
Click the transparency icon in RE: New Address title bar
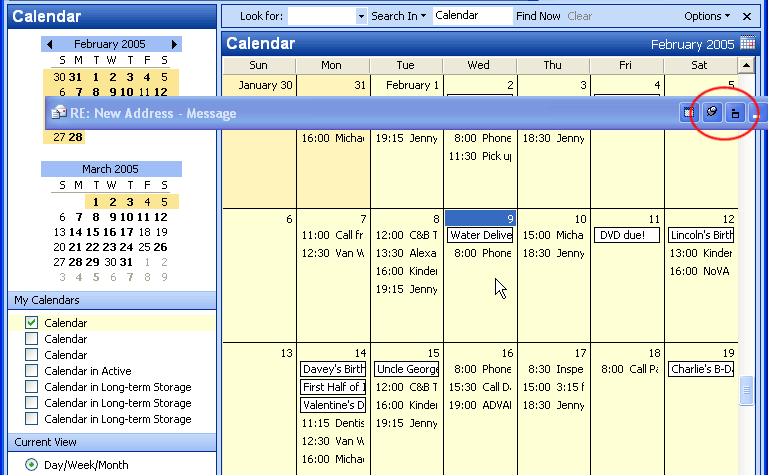click(x=689, y=113)
